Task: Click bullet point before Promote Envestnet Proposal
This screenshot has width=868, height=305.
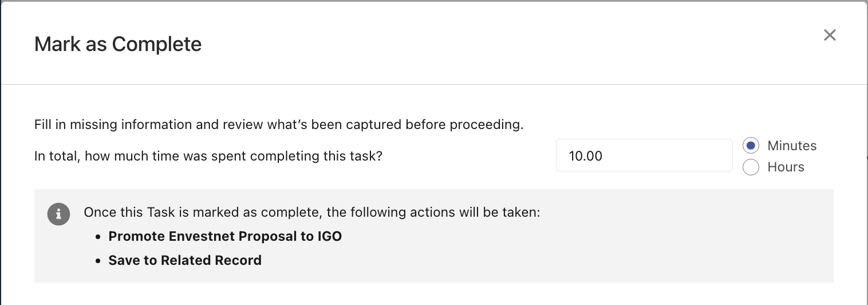Action: pyautogui.click(x=98, y=237)
